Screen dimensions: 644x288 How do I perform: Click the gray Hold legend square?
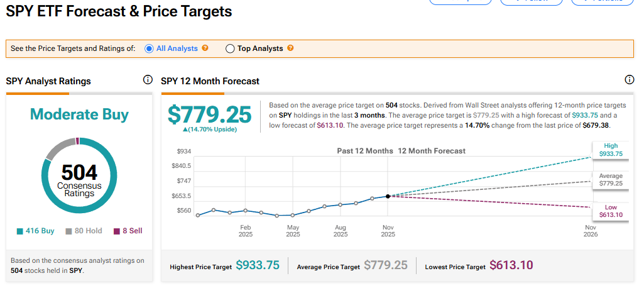(x=68, y=231)
